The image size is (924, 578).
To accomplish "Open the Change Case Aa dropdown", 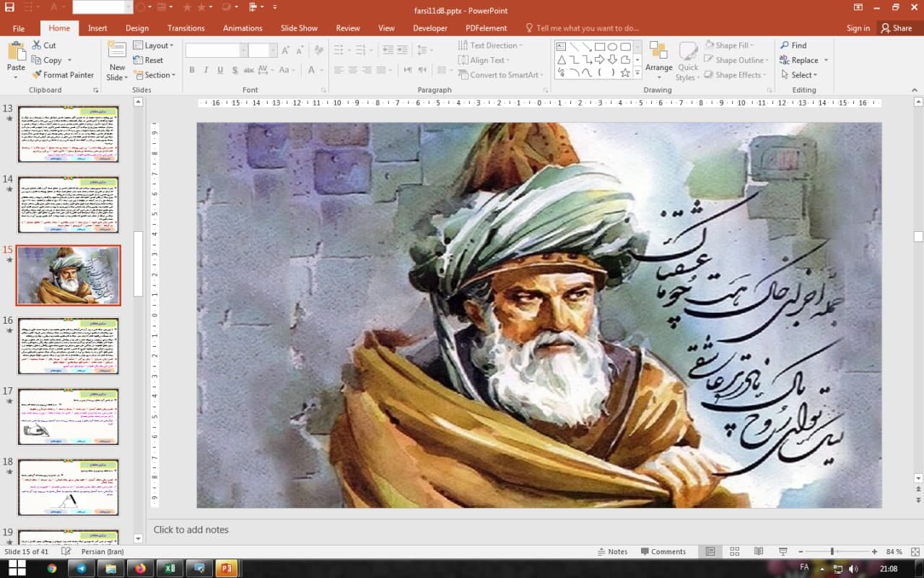I will click(x=287, y=70).
